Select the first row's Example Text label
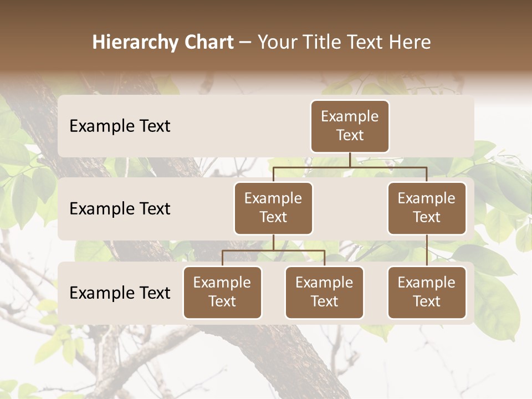This screenshot has width=532, height=399. (x=120, y=126)
